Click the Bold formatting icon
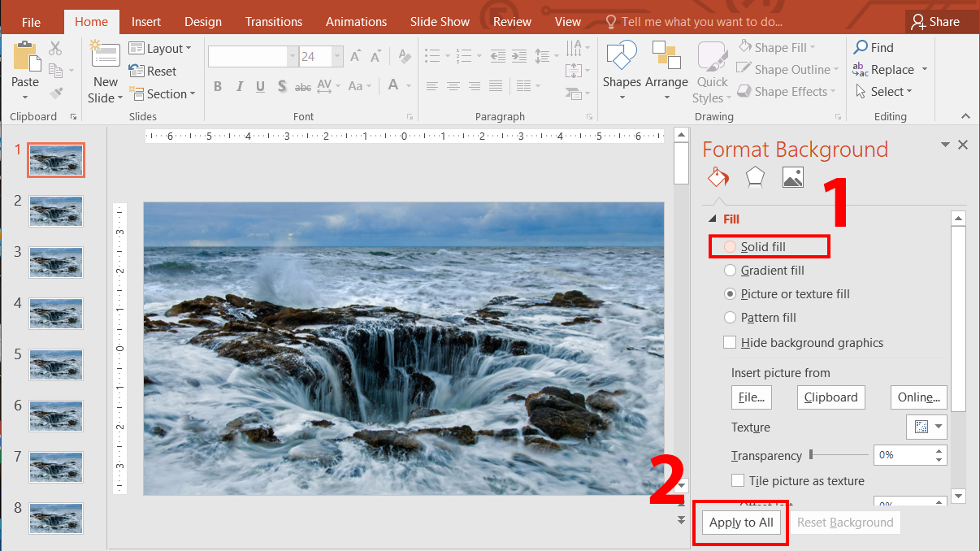Viewport: 980px width, 551px height. pyautogui.click(x=218, y=86)
